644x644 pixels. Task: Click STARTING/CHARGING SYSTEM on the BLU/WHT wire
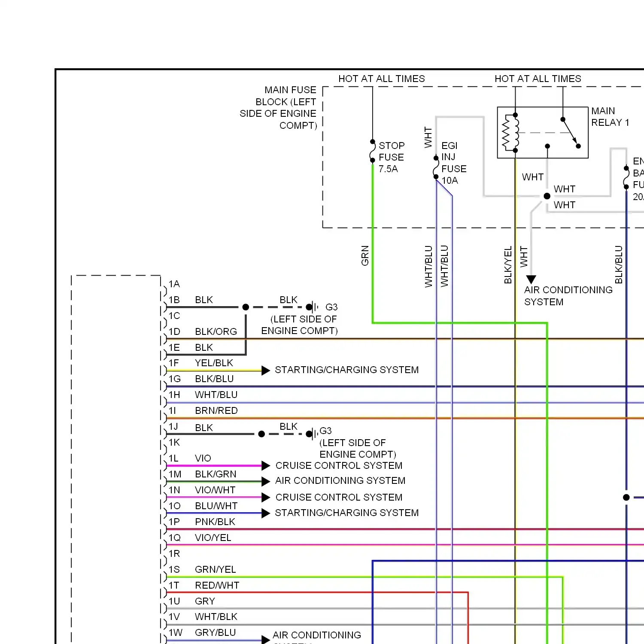(x=346, y=513)
